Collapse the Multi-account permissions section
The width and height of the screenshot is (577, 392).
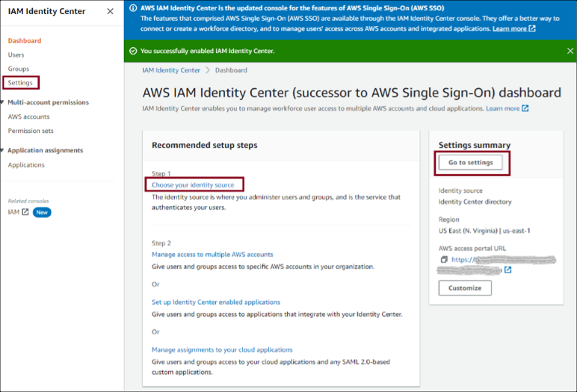coord(4,102)
